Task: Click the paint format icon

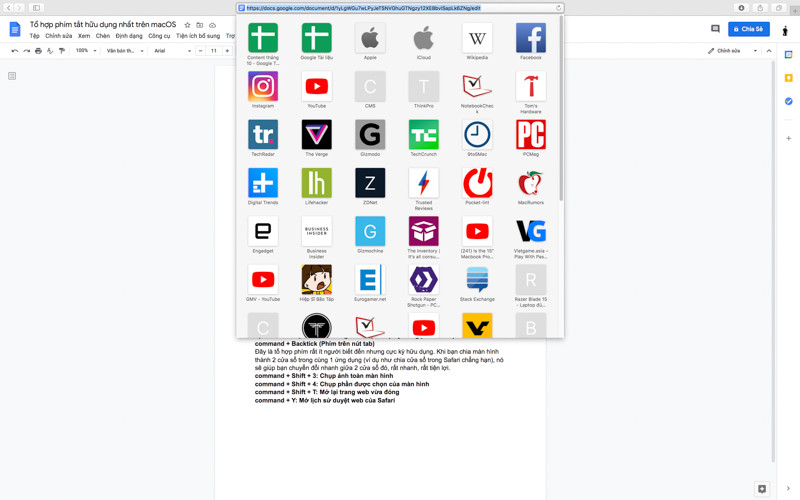Action: click(62, 51)
